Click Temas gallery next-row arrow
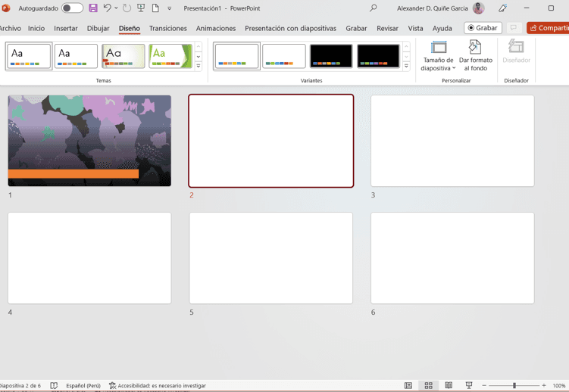The width and height of the screenshot is (569, 392). tap(199, 57)
